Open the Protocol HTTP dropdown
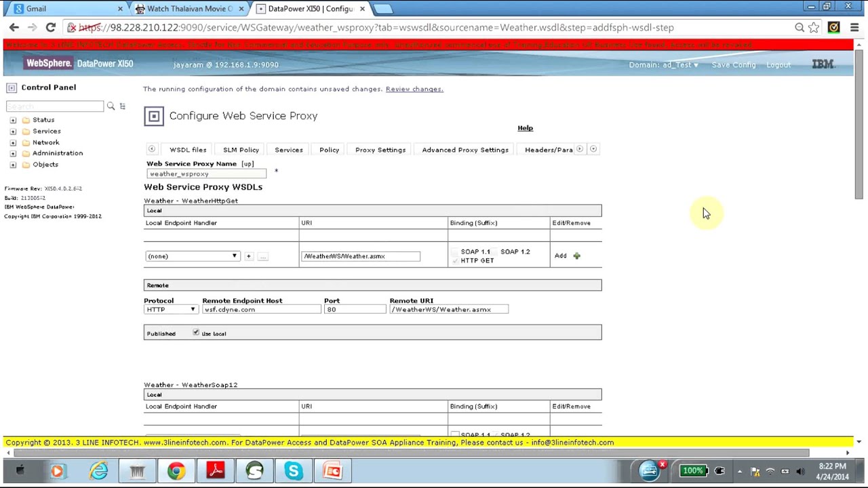Screen dimensions: 868x488 coord(170,310)
